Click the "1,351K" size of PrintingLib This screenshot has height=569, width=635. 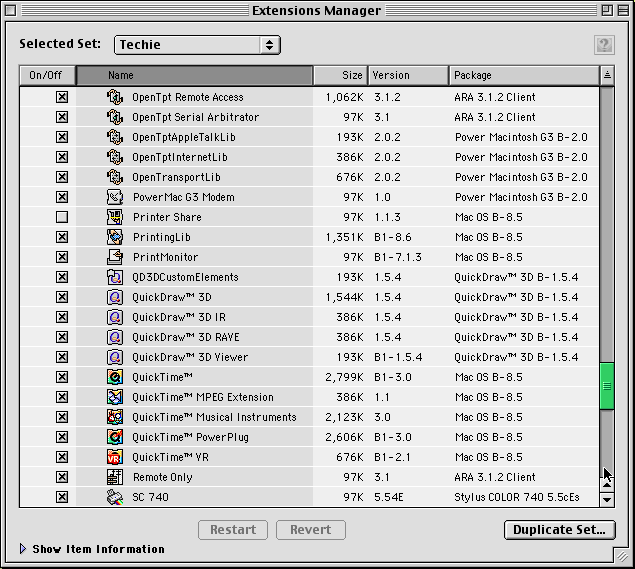click(x=344, y=237)
